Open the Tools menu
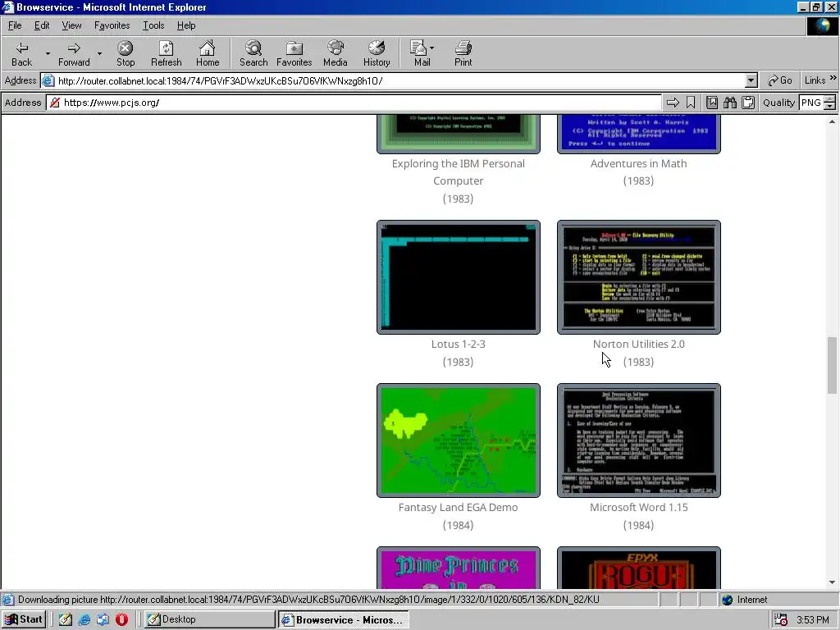 point(153,25)
